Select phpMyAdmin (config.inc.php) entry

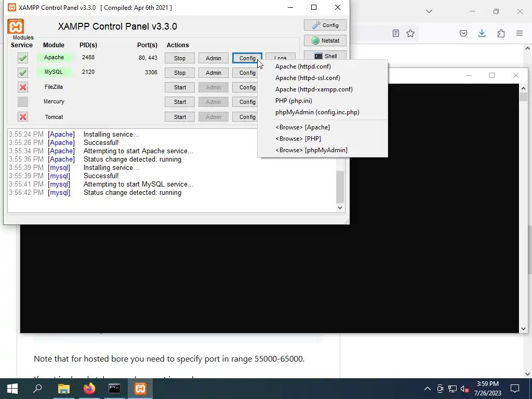pos(323,112)
